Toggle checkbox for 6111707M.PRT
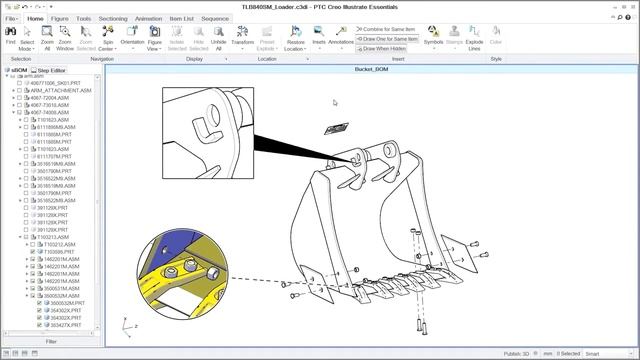This screenshot has width=640, height=360. 26,156
